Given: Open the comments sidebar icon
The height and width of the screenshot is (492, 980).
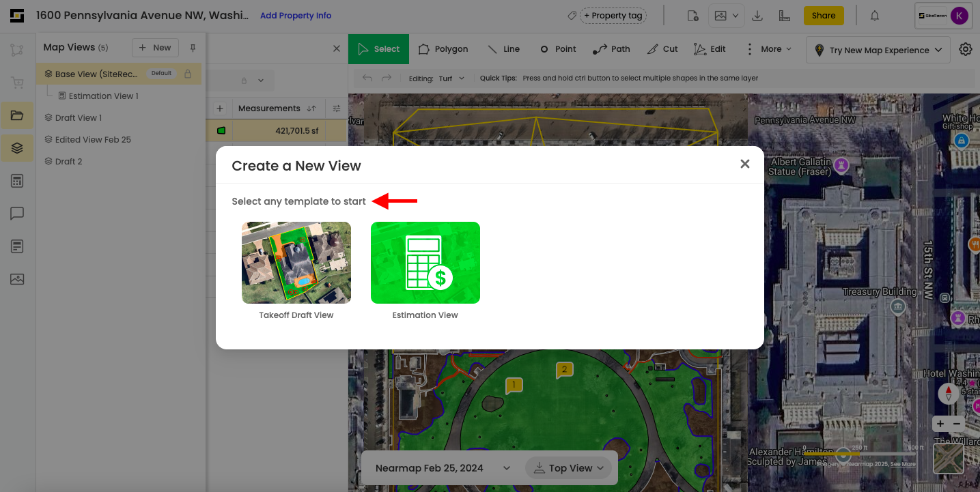Looking at the screenshot, I should (x=17, y=214).
